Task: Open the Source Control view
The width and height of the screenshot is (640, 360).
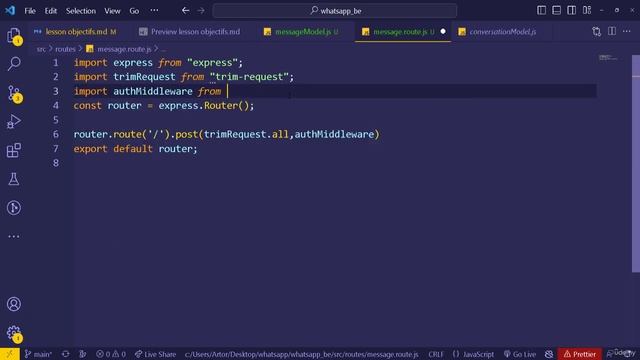Action: (14, 94)
